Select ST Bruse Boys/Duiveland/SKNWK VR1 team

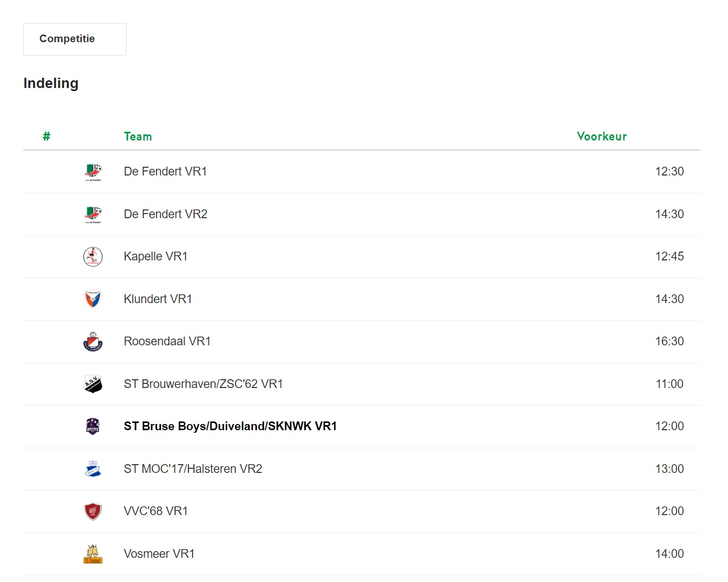point(230,427)
